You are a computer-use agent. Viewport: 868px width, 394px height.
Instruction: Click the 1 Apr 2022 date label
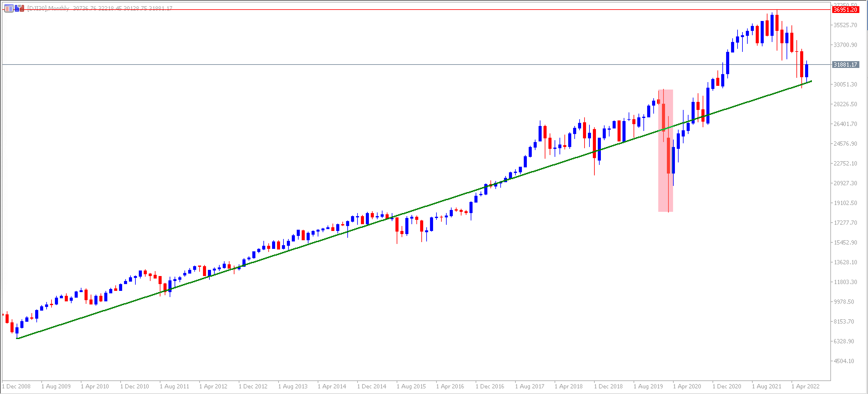(x=806, y=386)
